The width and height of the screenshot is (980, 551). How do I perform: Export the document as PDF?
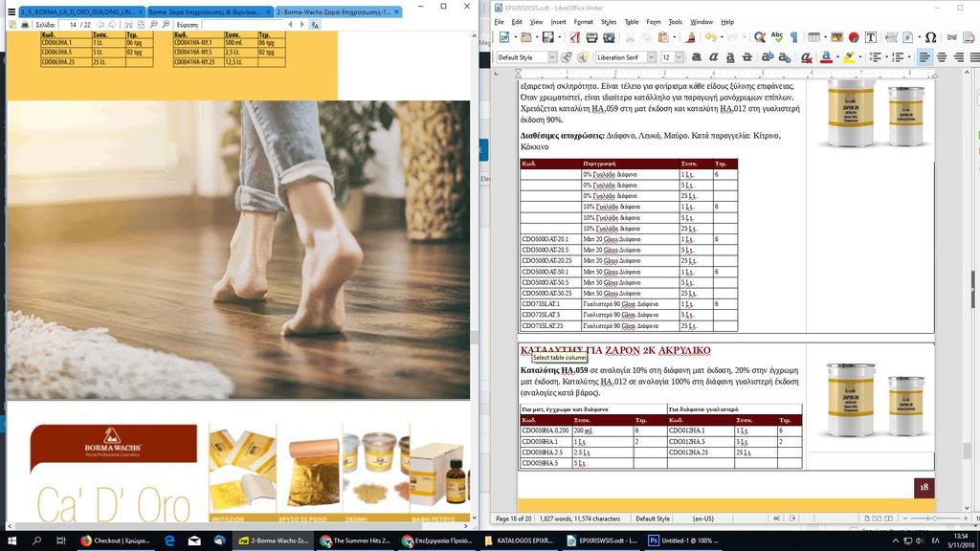(x=575, y=38)
